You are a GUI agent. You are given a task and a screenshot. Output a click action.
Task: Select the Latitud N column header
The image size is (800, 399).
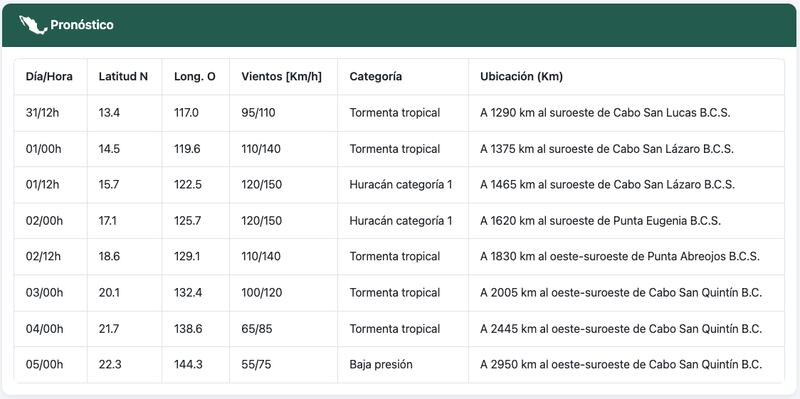point(123,77)
